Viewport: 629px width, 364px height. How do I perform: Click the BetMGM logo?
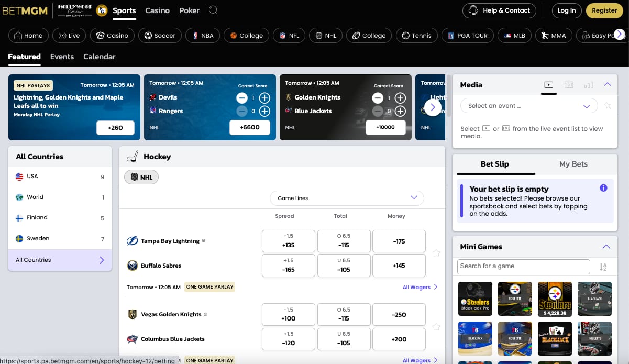click(x=25, y=10)
